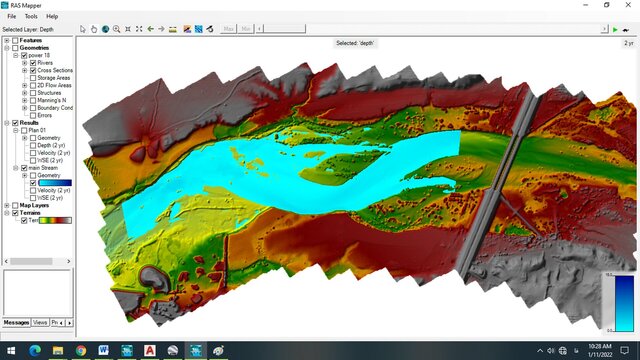Screen dimensions: 640x360
Task: Collapse the power 18 geometry node
Action: 16,56
